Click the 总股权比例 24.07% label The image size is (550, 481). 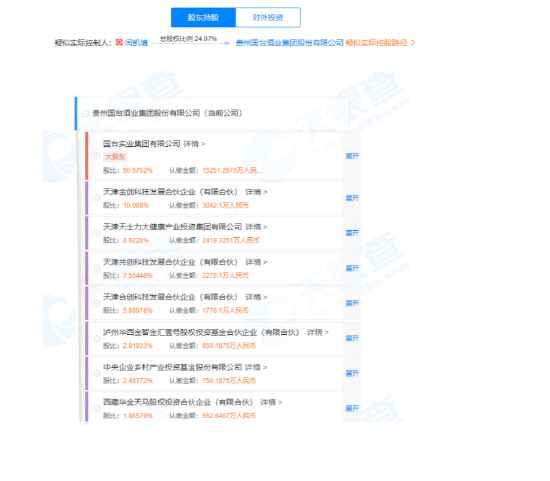(188, 39)
